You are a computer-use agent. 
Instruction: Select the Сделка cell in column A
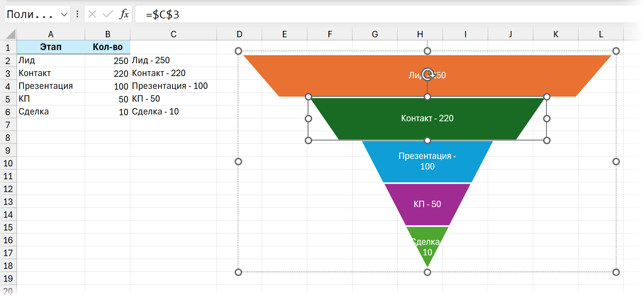(51, 111)
